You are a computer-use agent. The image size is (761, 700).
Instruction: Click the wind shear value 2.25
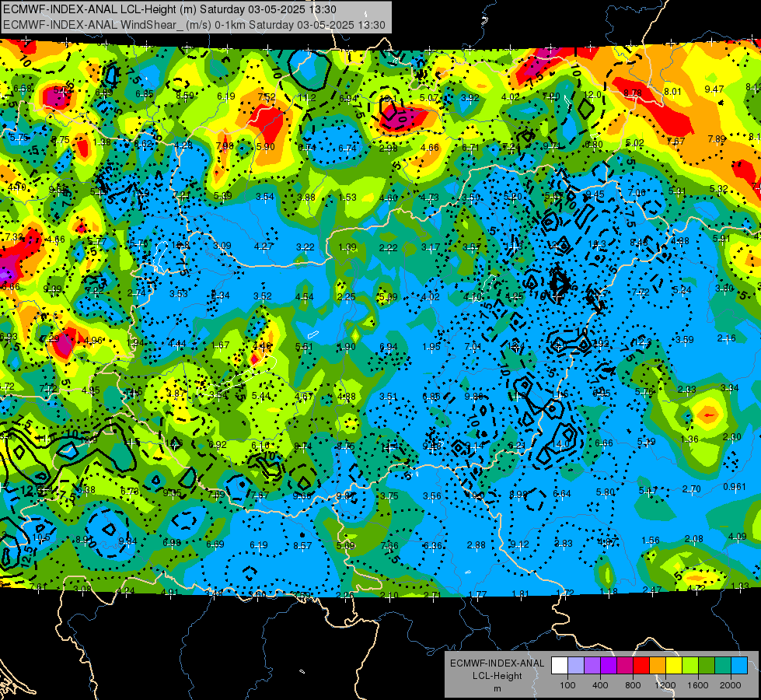[x=347, y=297]
